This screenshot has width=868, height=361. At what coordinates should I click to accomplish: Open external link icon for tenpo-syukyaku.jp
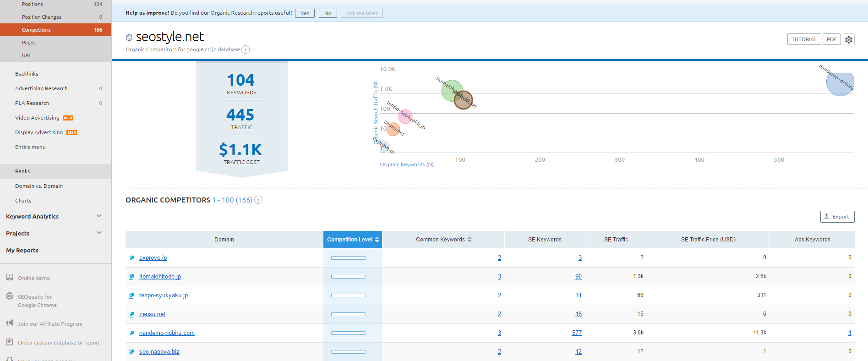131,296
